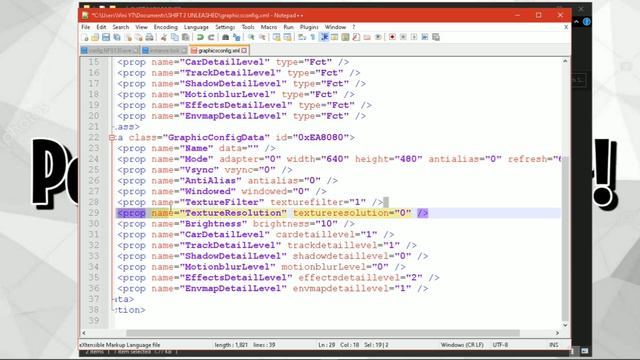Zoom out with the magnifier minus icon
The height and width of the screenshot is (360, 640).
click(x=262, y=37)
